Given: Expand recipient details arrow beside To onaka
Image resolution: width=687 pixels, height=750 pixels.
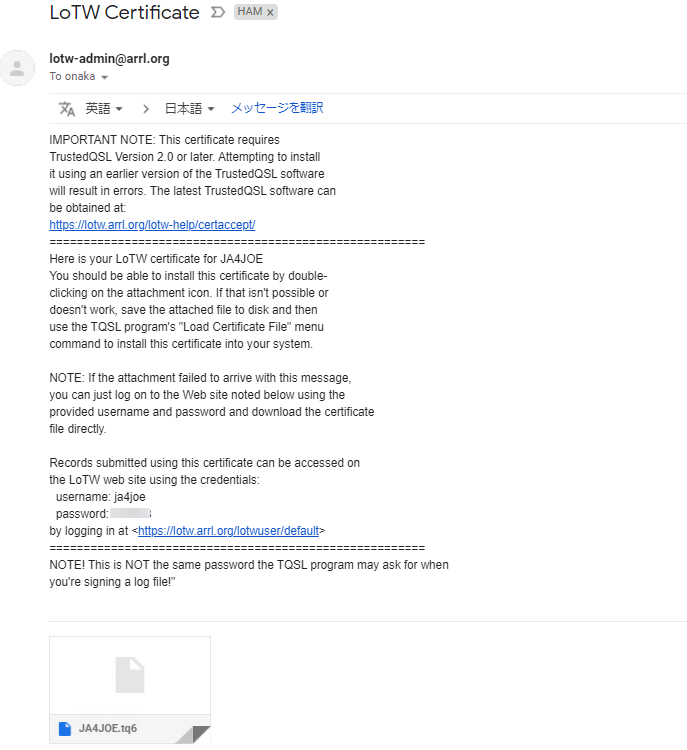Looking at the screenshot, I should [x=104, y=77].
